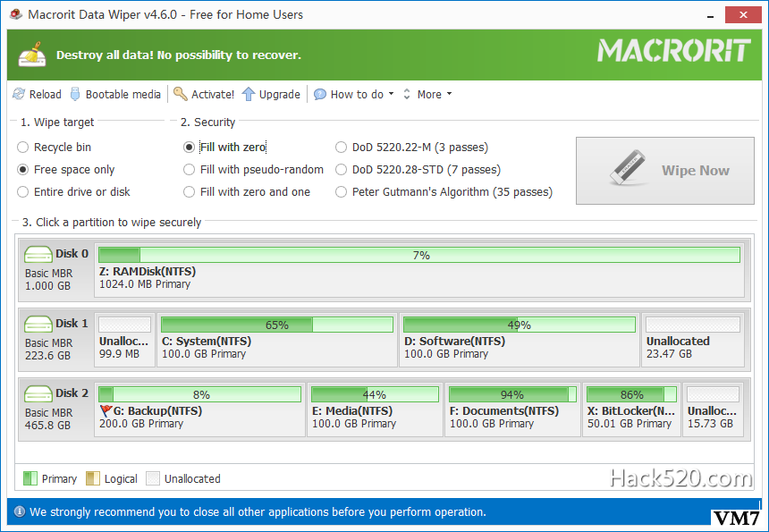Select E: Media(NTFS) partition

[376, 410]
